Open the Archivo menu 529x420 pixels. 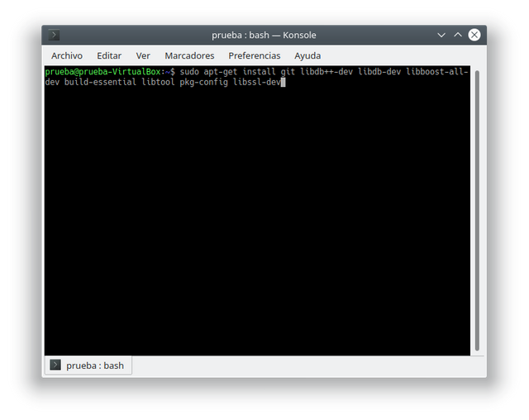pyautogui.click(x=67, y=55)
